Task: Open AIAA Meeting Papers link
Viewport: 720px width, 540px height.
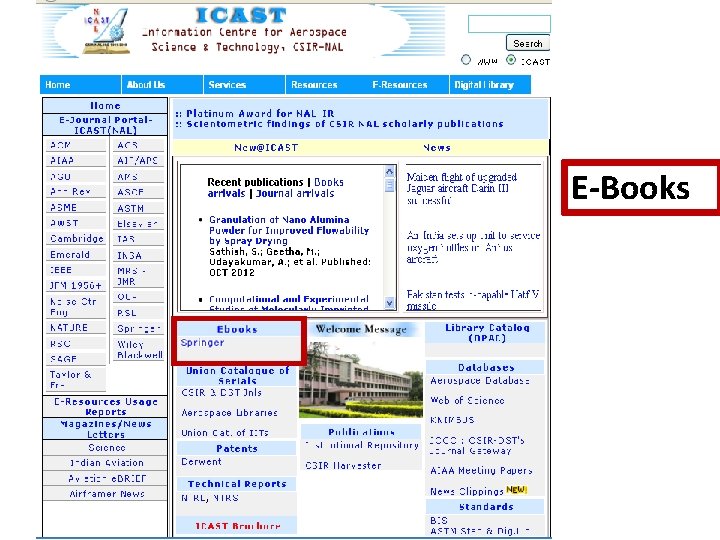Action: pyautogui.click(x=481, y=471)
